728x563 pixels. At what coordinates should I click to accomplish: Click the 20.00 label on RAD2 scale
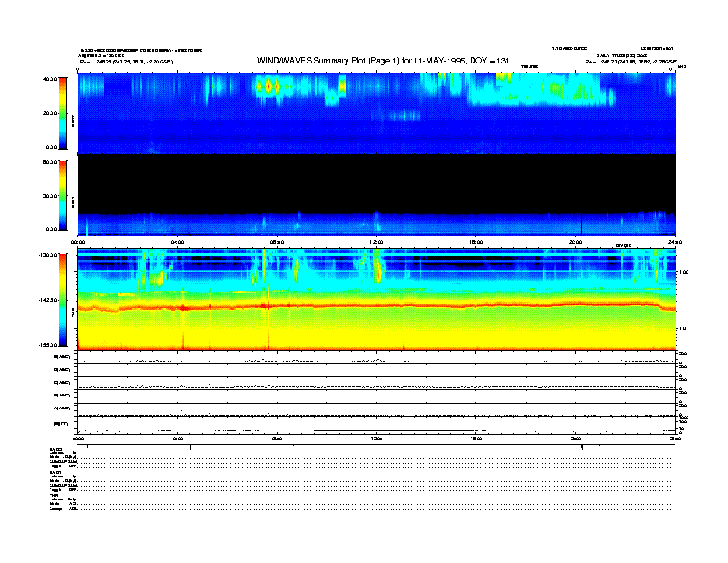[50, 113]
